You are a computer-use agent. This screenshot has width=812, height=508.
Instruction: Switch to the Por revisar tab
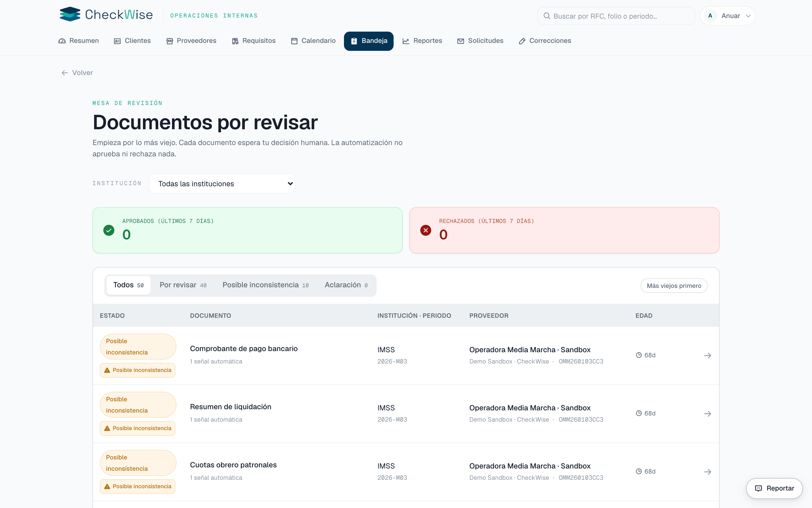pyautogui.click(x=183, y=285)
